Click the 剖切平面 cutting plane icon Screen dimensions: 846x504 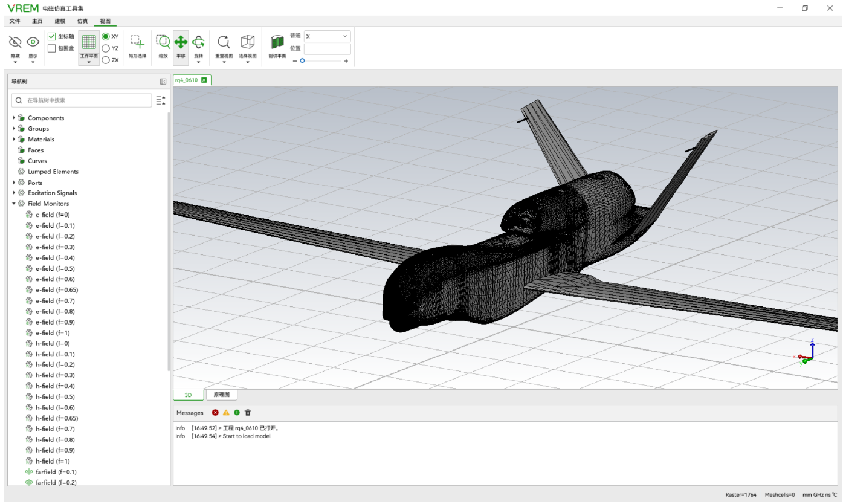click(x=277, y=42)
